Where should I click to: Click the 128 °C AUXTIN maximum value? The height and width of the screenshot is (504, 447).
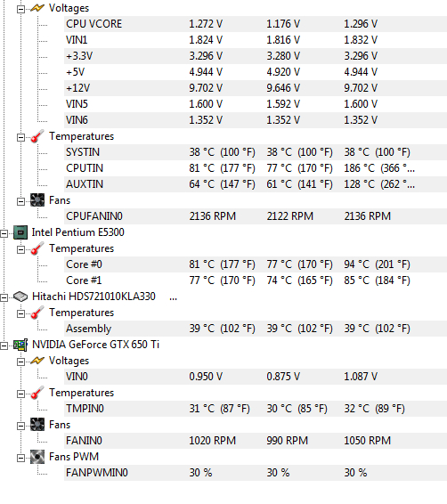379,184
